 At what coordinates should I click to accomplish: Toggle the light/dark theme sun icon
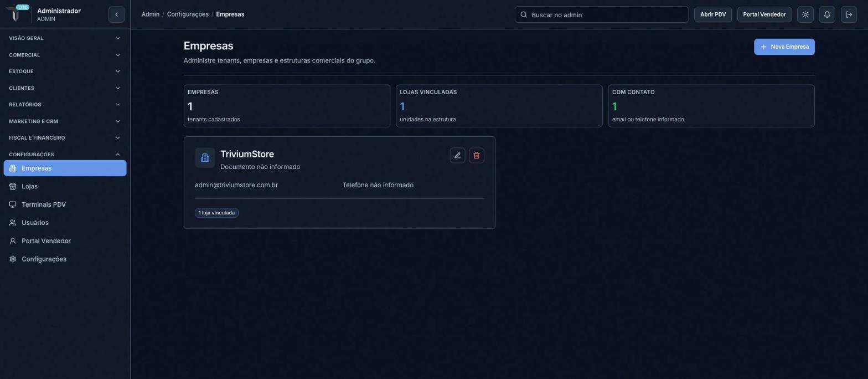coord(805,14)
